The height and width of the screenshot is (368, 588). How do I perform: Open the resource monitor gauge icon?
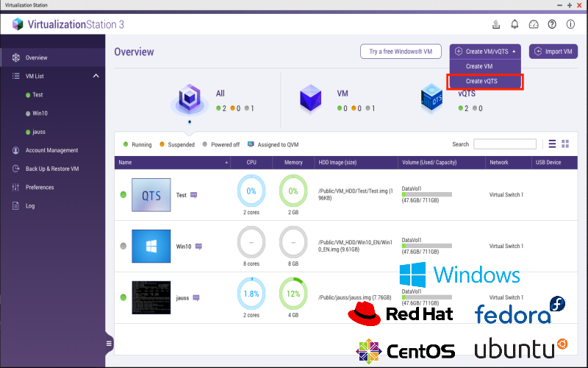(534, 24)
